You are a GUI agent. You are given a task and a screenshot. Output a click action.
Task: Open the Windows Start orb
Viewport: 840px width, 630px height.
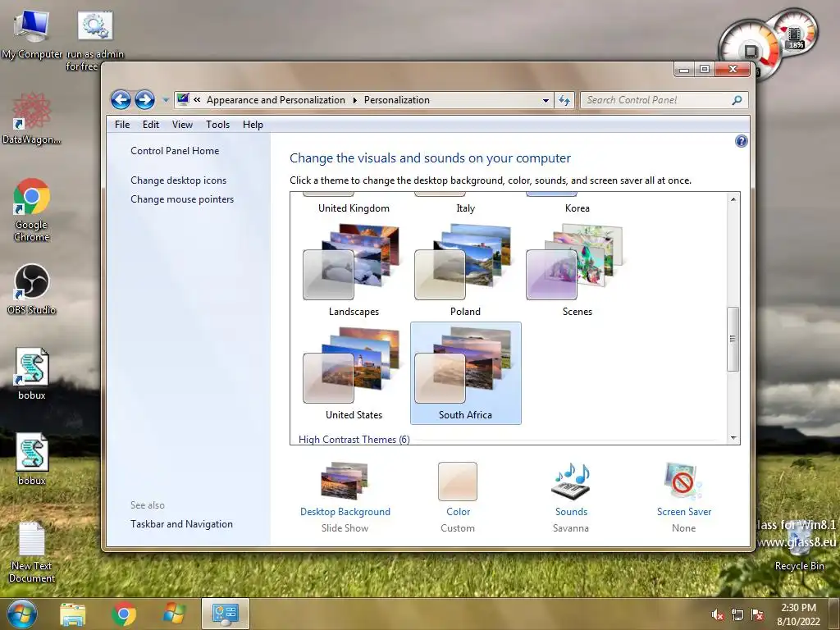click(22, 614)
